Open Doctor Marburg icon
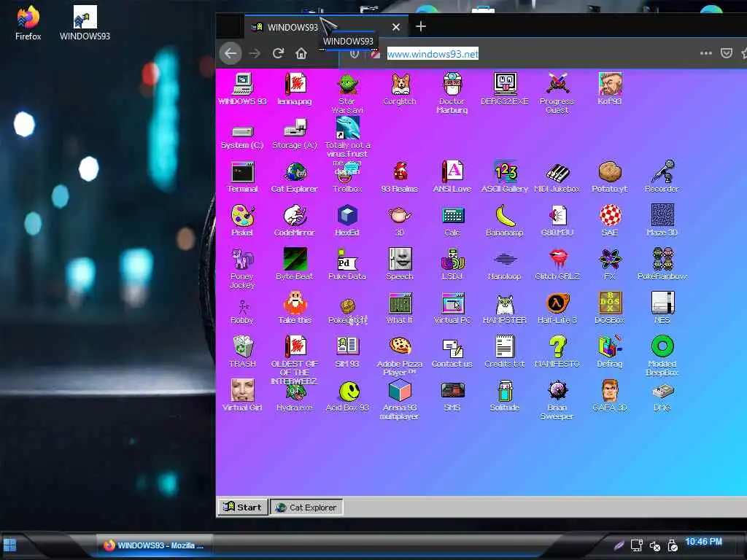The height and width of the screenshot is (560, 747). point(452,85)
